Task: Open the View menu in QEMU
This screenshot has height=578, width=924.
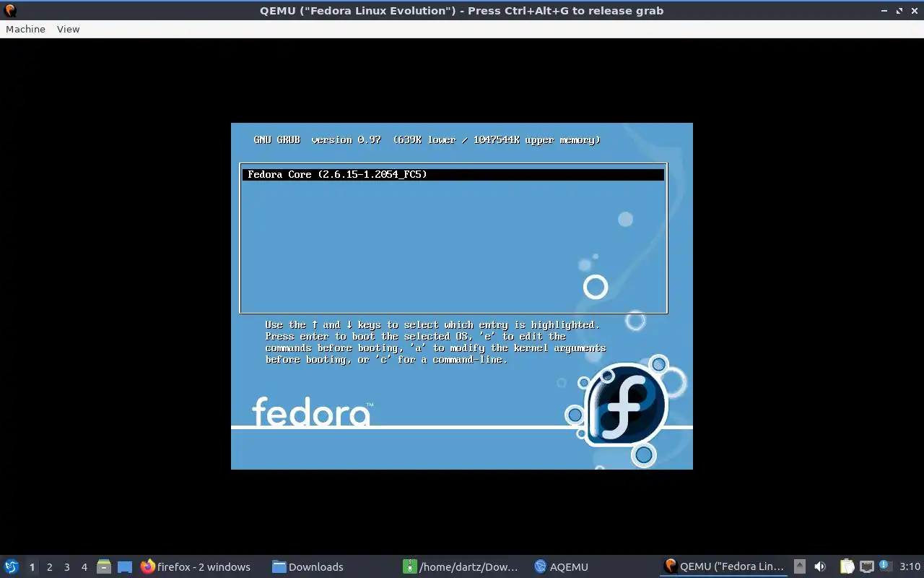Action: pos(68,29)
